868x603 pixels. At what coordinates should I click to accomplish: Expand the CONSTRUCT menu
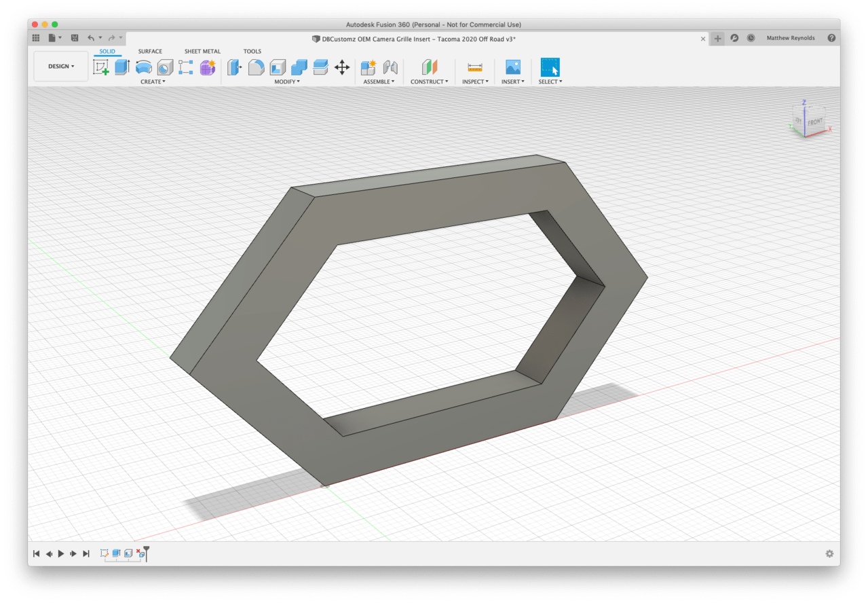coord(430,81)
